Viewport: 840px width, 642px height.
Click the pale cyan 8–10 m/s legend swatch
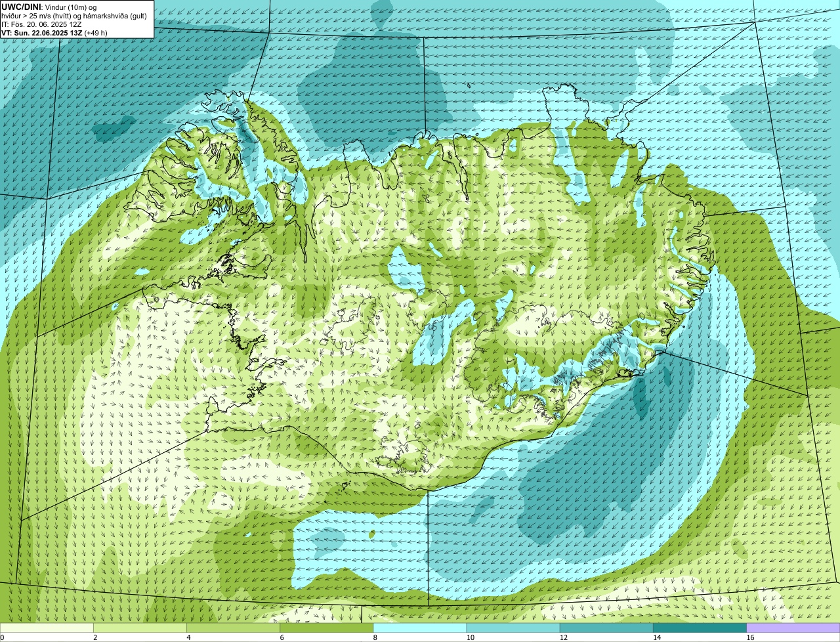420,628
